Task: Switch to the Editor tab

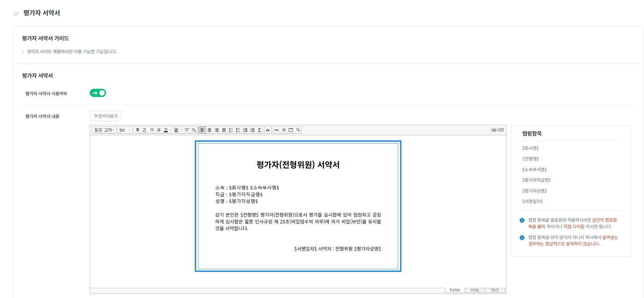Action: (x=455, y=290)
